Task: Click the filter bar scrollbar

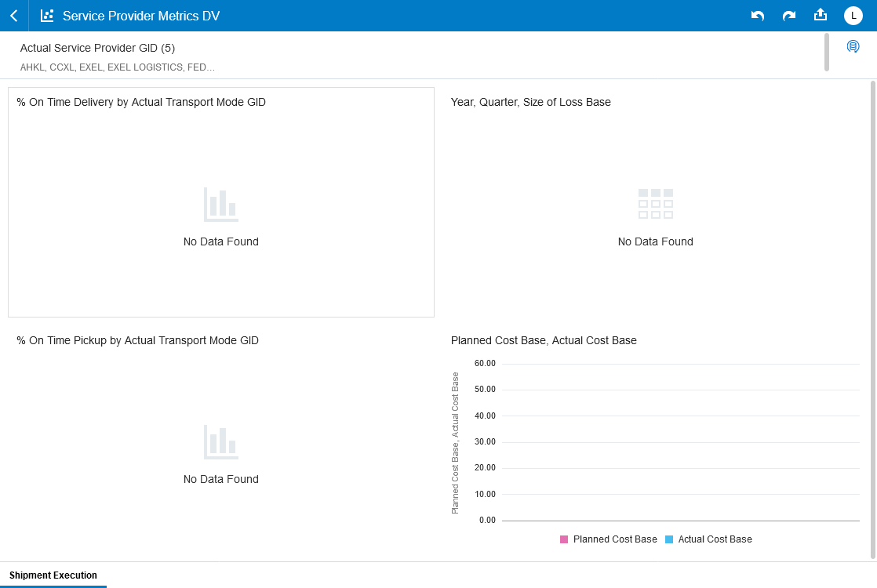Action: (826, 52)
